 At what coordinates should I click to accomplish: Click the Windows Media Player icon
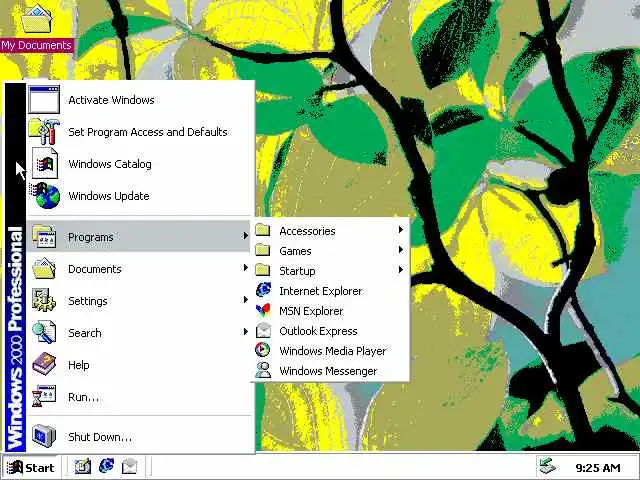coord(263,350)
